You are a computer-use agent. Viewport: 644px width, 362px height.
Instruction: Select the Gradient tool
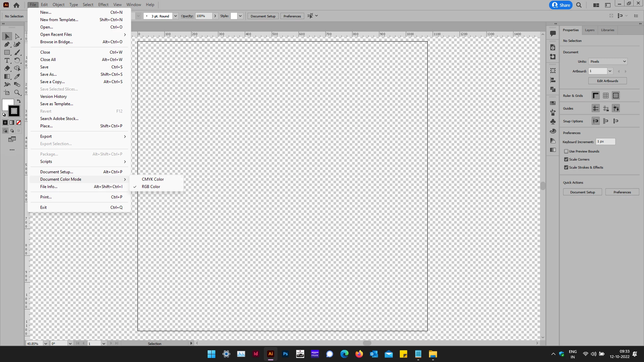(x=7, y=76)
